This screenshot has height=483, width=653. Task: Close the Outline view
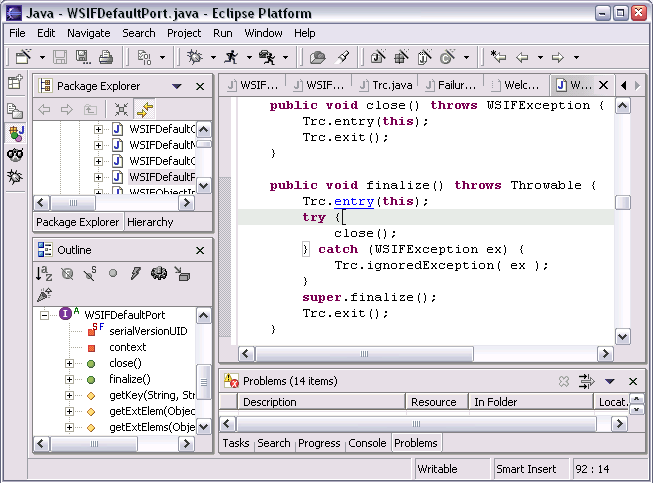coord(200,250)
